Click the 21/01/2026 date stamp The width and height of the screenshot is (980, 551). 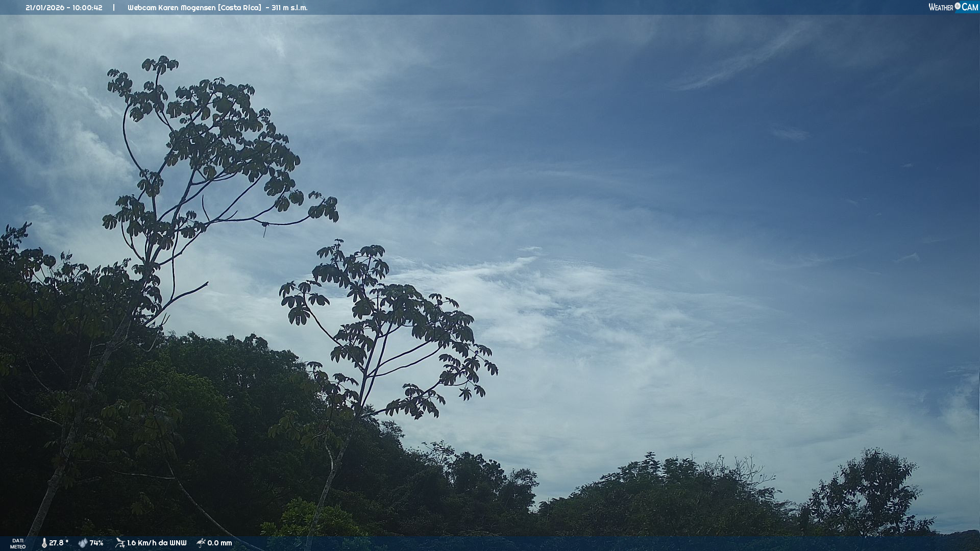(45, 8)
